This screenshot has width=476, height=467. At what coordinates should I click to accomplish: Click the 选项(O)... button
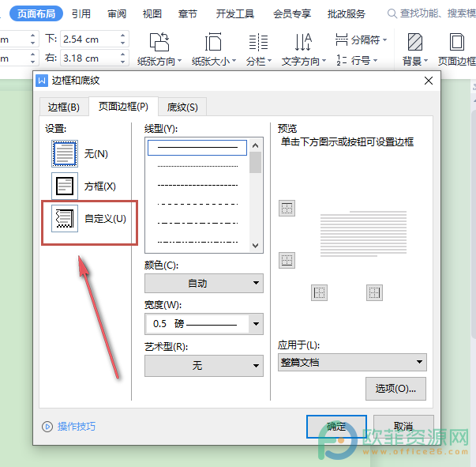(395, 389)
